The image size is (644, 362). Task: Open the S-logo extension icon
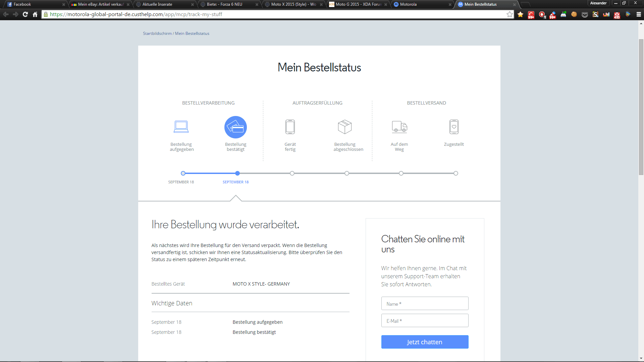595,14
